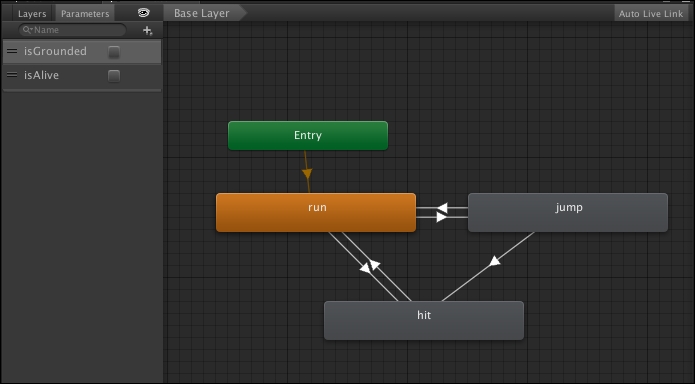The width and height of the screenshot is (695, 384).
Task: Toggle the Auto Live Link button
Action: click(651, 14)
